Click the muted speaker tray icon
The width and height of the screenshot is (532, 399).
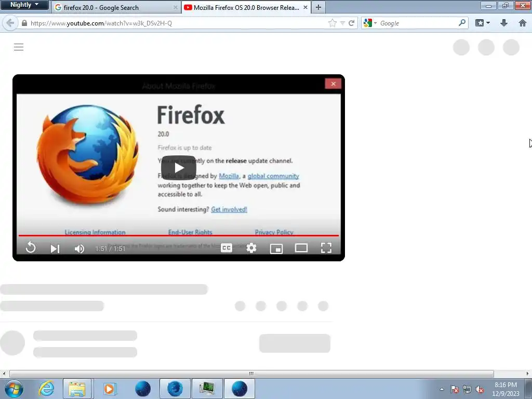click(480, 390)
